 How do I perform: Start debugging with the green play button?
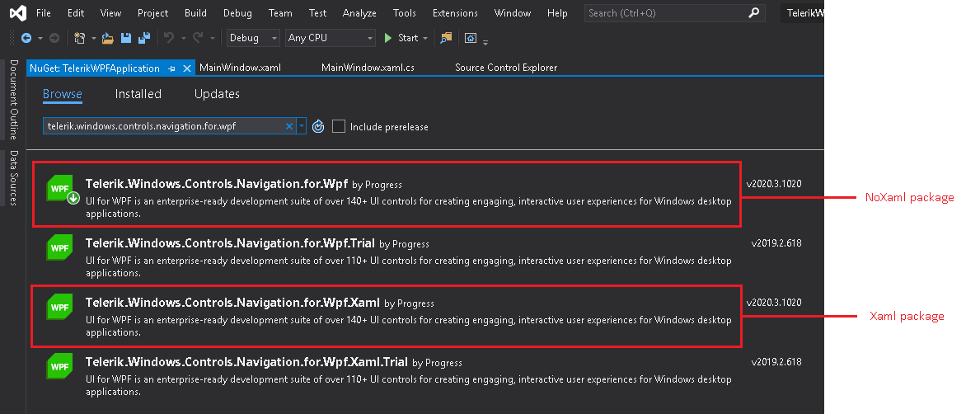click(x=387, y=38)
